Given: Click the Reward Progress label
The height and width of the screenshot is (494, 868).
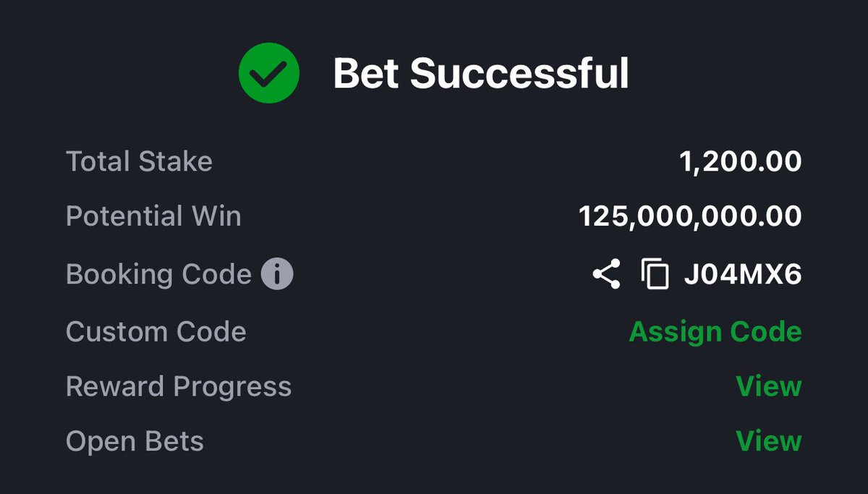Looking at the screenshot, I should click(x=179, y=387).
